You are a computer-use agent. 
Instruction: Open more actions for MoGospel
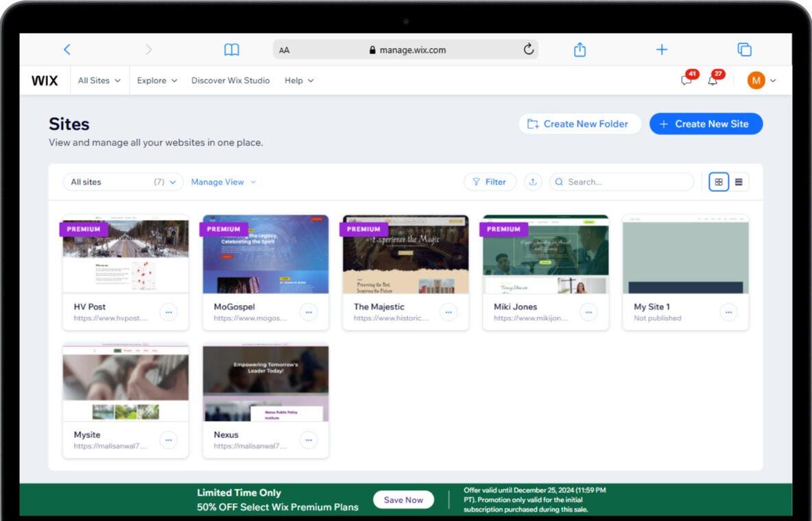(309, 313)
